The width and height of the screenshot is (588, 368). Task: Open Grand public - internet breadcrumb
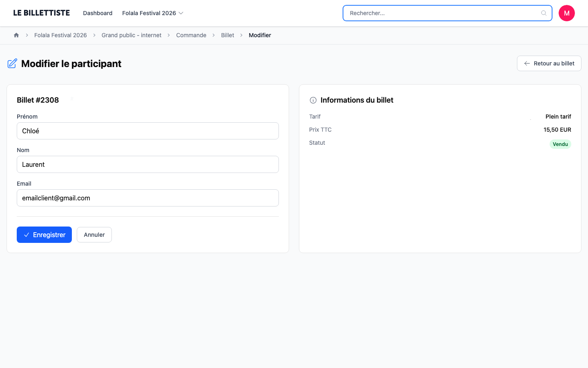[131, 35]
